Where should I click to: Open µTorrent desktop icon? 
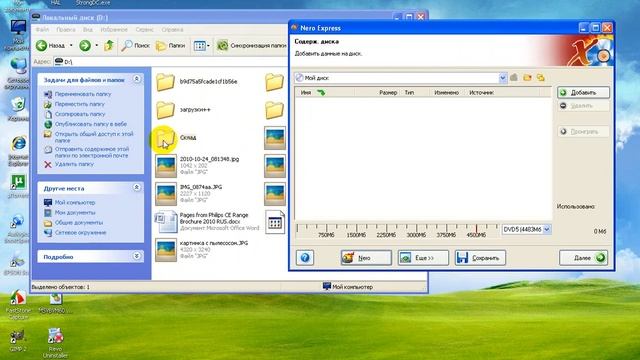tap(18, 186)
